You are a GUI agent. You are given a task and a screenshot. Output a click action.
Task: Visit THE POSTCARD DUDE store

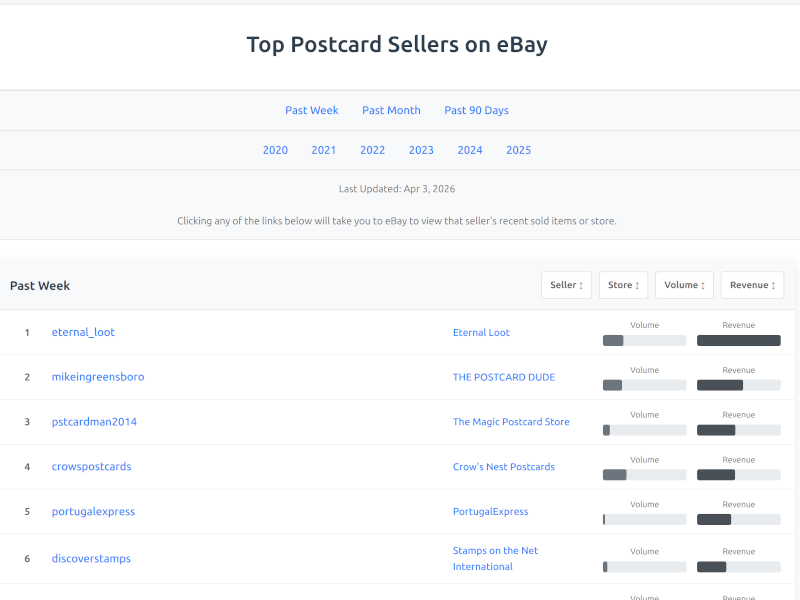(504, 376)
